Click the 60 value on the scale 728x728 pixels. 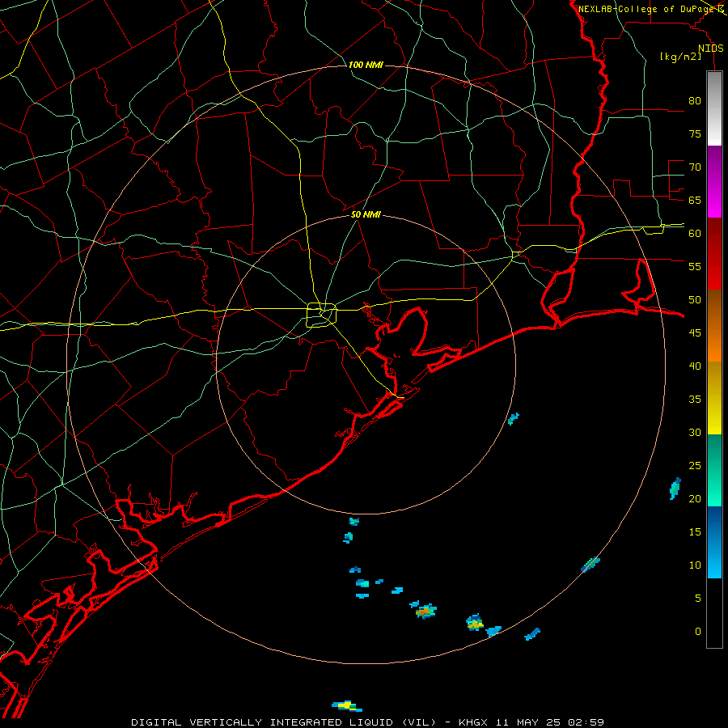point(695,234)
